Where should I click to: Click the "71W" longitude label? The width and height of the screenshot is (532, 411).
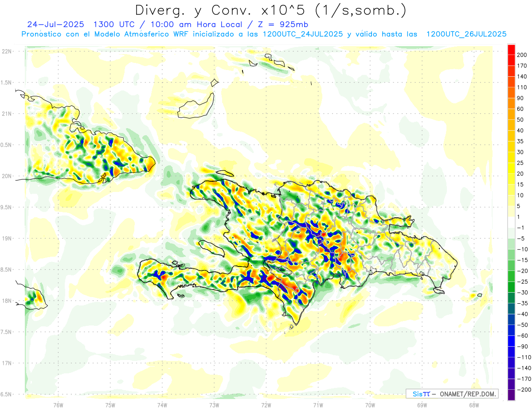(318, 405)
